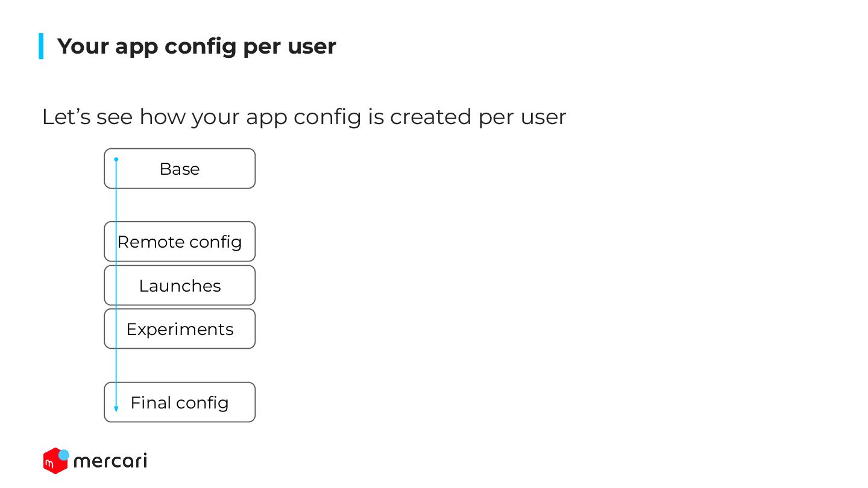The height and width of the screenshot is (488, 868).
Task: Click the mercari wordmark text
Action: pyautogui.click(x=110, y=461)
